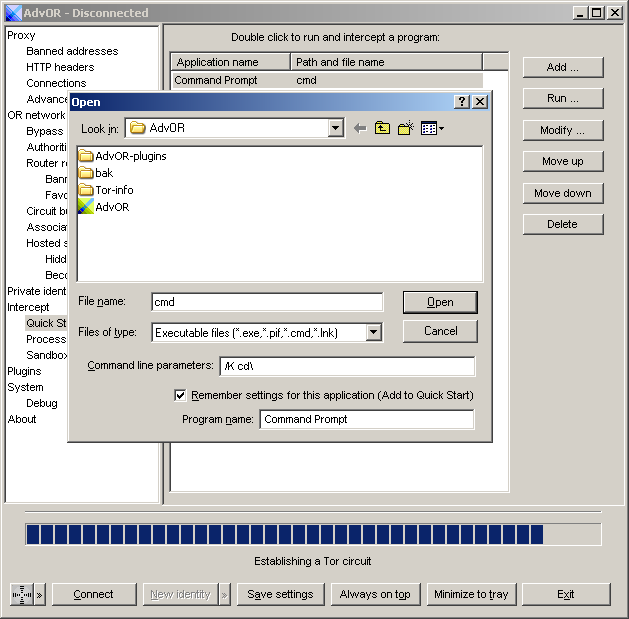Select Private identity tree item
Screen dimensions: 629x619
point(37,291)
